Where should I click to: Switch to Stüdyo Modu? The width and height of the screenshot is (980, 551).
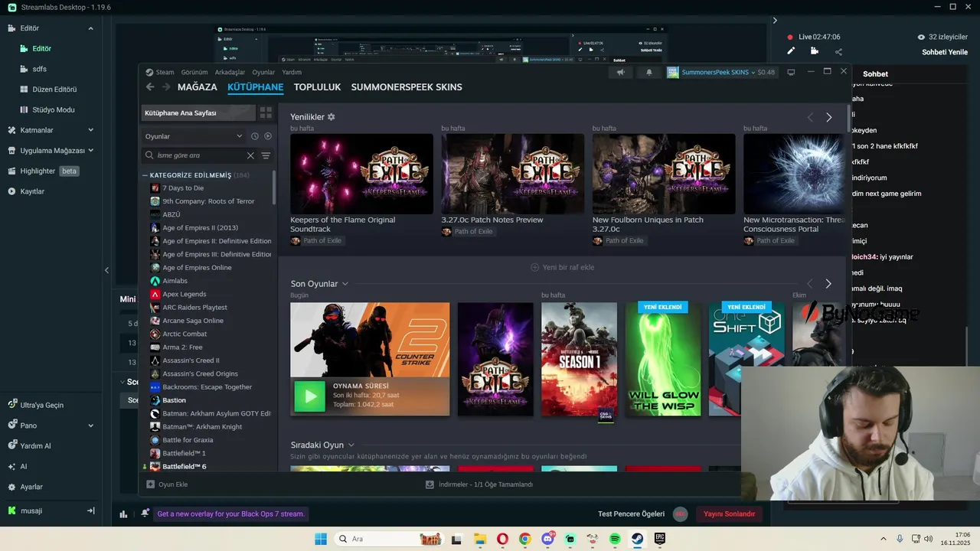[53, 109]
